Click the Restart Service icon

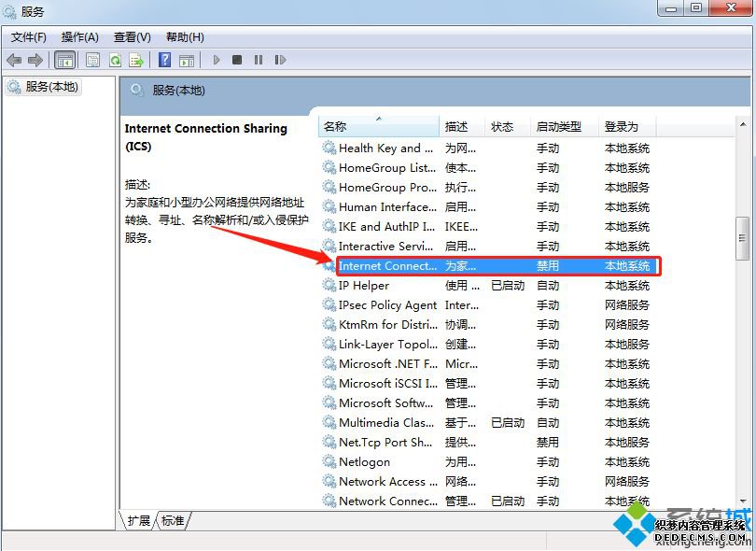280,60
